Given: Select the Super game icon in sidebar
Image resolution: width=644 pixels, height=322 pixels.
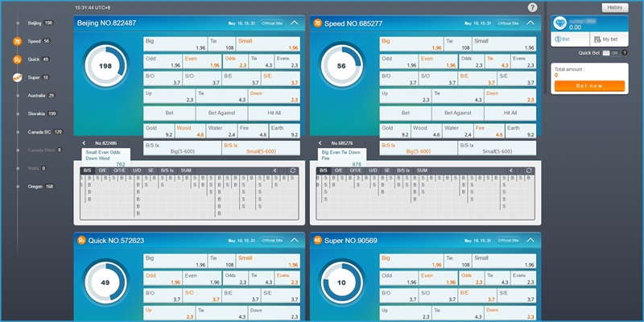Looking at the screenshot, I should click(x=17, y=78).
